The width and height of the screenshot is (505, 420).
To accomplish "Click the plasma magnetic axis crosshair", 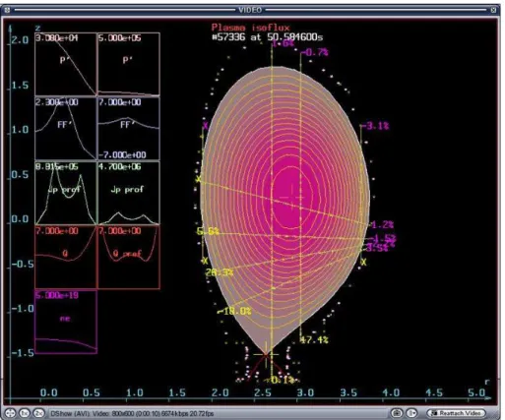I will coord(291,198).
